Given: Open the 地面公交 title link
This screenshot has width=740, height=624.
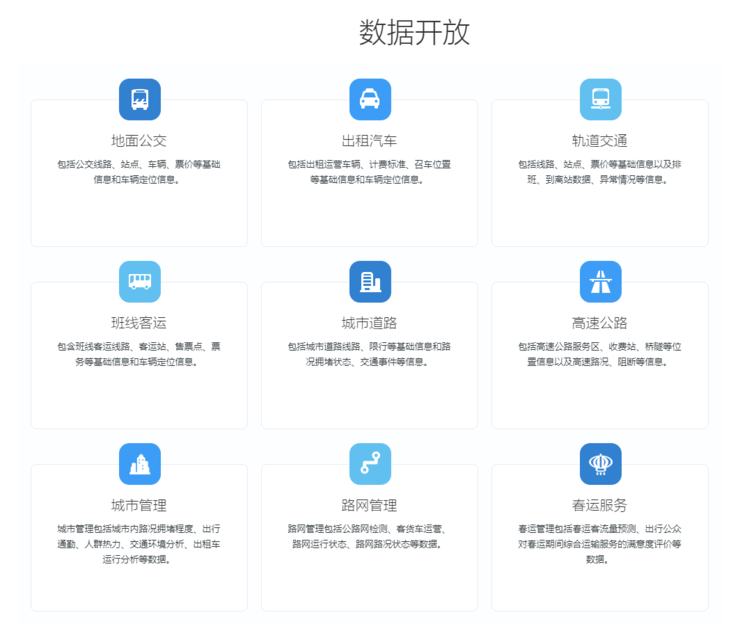Looking at the screenshot, I should click(x=139, y=140).
